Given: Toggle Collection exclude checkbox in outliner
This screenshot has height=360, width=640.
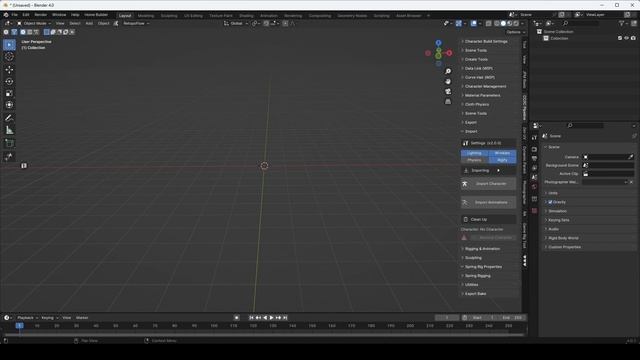Looking at the screenshot, I should (x=620, y=38).
